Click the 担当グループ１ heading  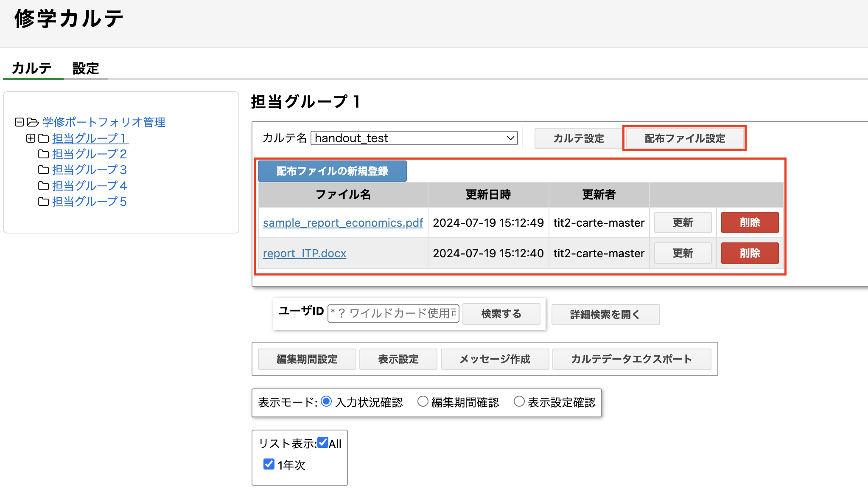pos(306,102)
